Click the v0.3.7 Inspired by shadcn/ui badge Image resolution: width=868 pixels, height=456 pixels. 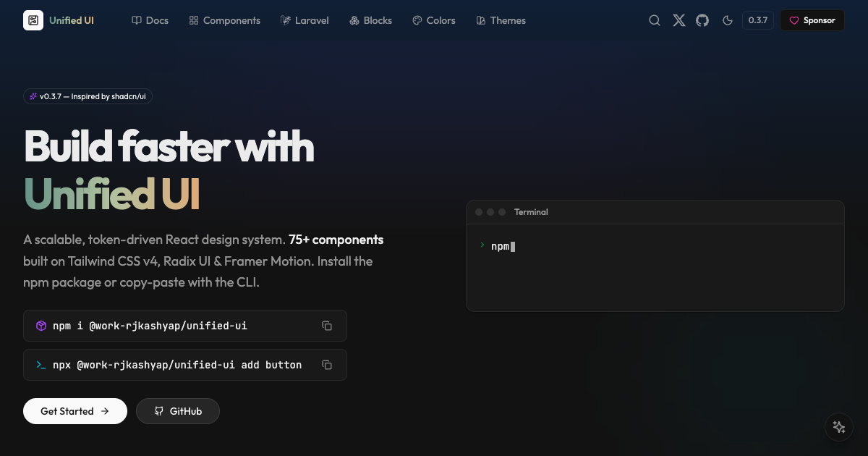[88, 96]
